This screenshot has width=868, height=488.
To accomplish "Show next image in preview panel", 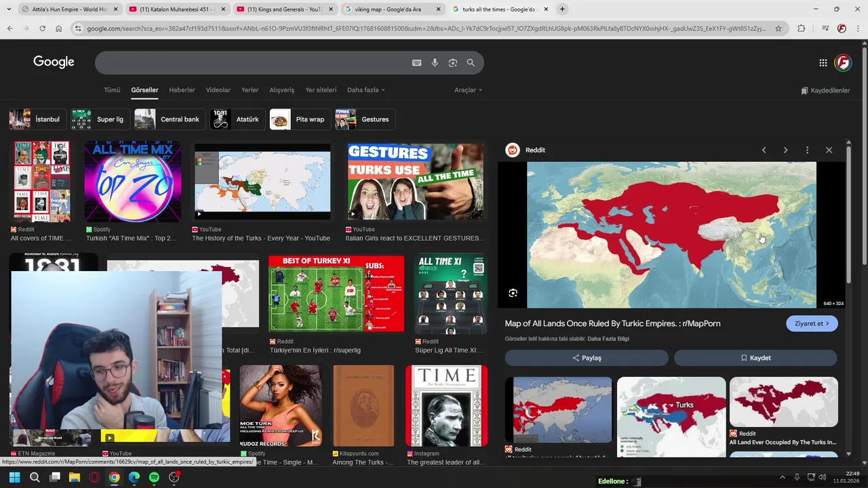I will tap(785, 150).
